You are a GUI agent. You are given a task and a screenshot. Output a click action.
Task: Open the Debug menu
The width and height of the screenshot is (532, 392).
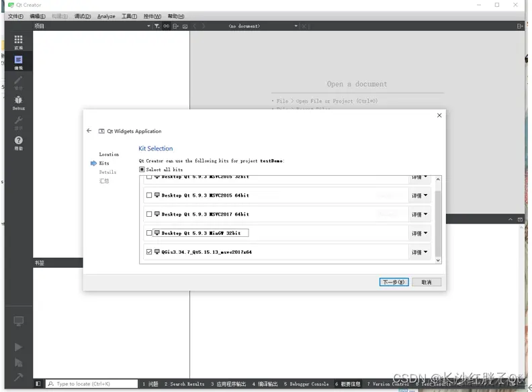click(83, 16)
